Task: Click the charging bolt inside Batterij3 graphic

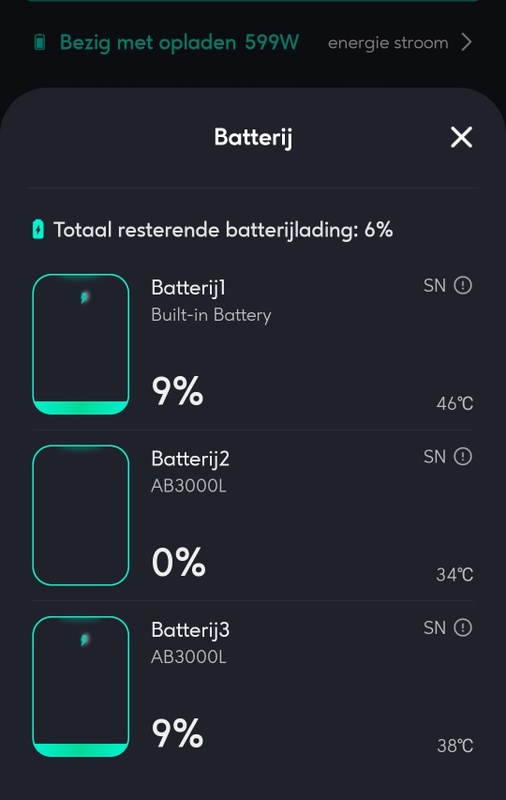Action: (x=85, y=639)
